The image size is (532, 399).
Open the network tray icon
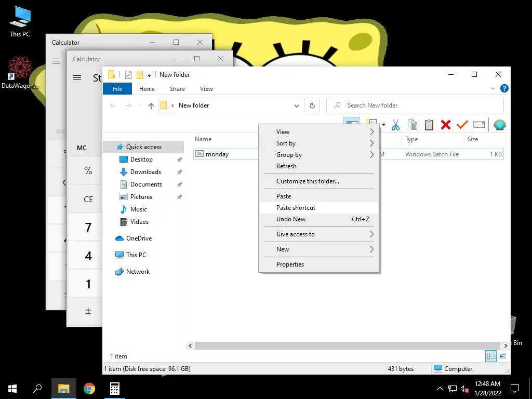click(x=453, y=389)
